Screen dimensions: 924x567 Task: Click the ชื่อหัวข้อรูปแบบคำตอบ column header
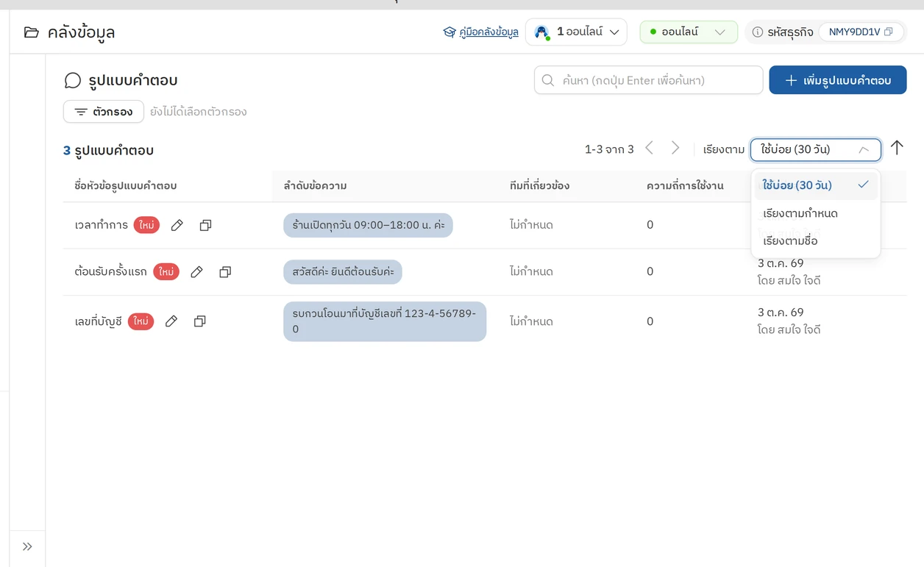(126, 186)
